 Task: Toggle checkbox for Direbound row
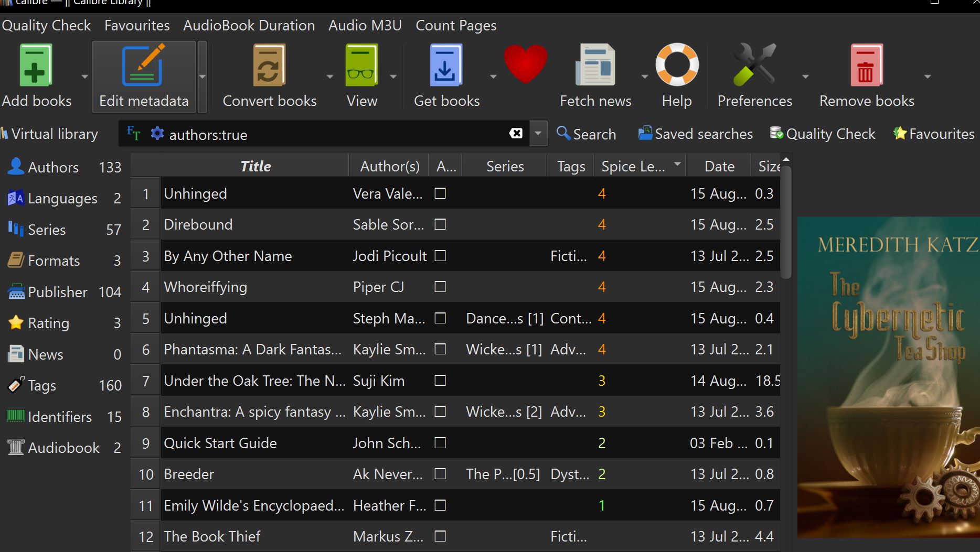440,224
